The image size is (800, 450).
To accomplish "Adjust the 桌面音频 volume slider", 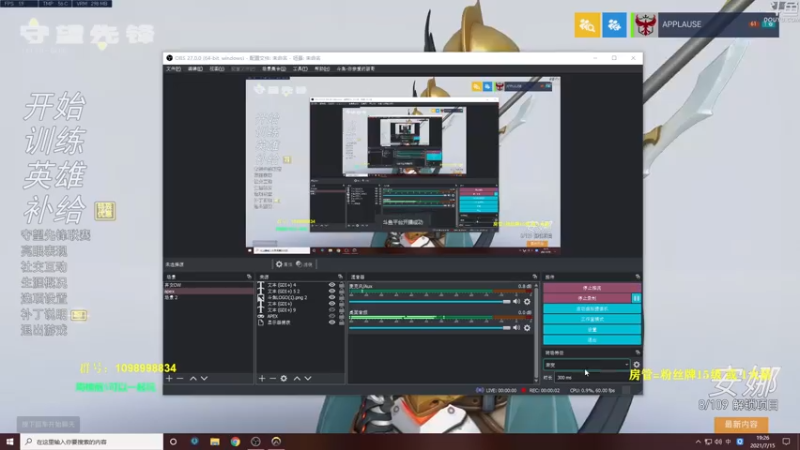I will pyautogui.click(x=430, y=328).
